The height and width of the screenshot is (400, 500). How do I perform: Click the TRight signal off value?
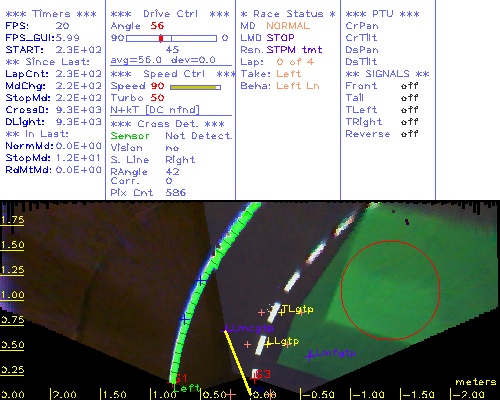(409, 122)
